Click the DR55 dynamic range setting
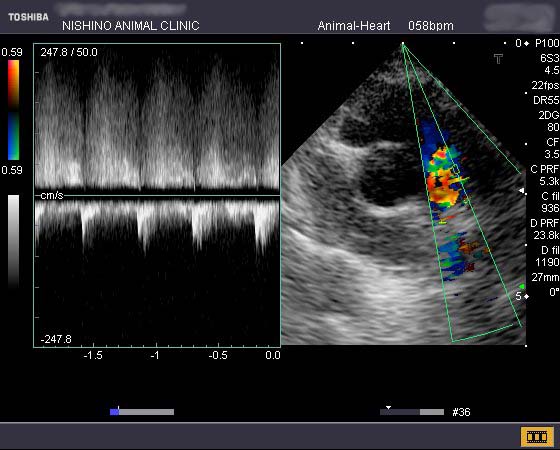Image resolution: width=560 pixels, height=450 pixels. point(546,100)
